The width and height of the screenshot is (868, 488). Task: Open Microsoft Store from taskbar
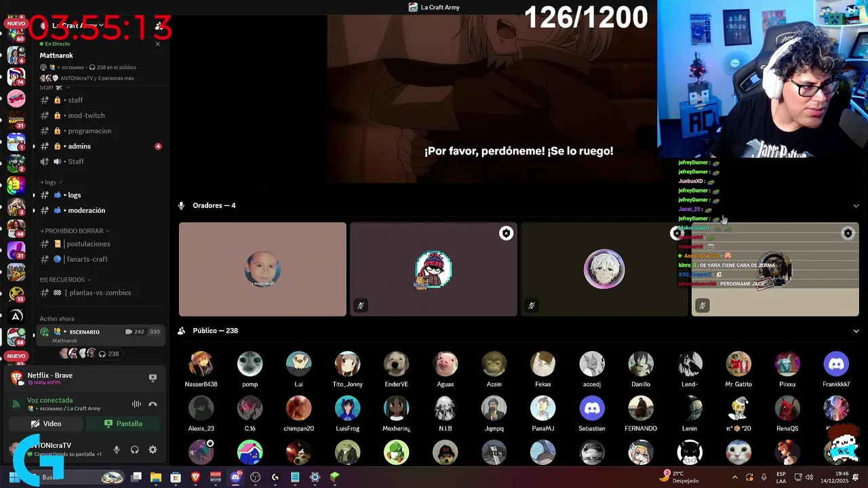(x=176, y=477)
